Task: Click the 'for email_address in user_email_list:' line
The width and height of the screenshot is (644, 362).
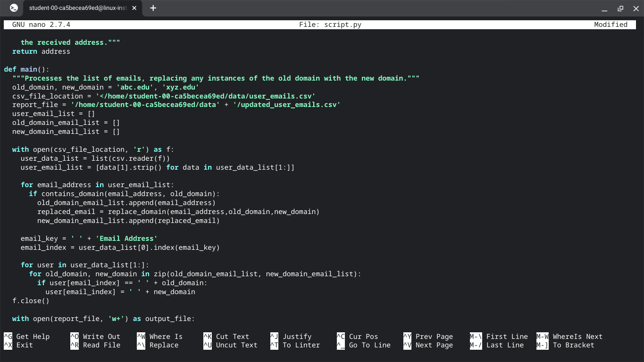Action: (97, 185)
